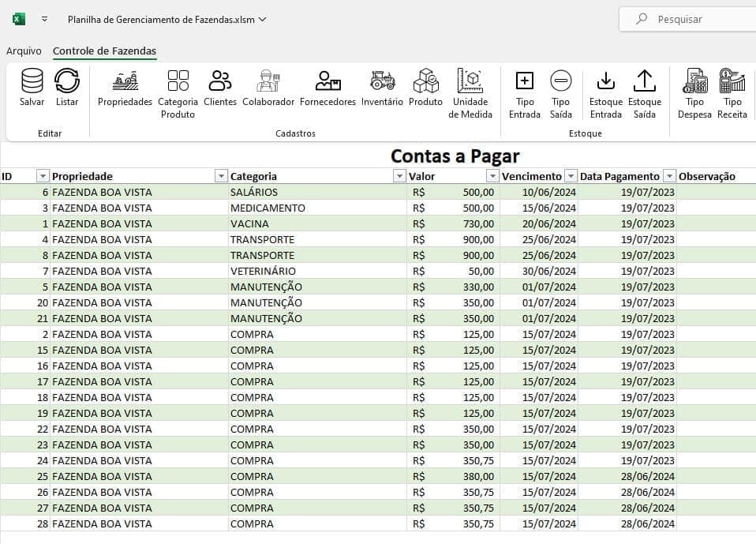Click the Tipo Entrada plus icon
The height and width of the screenshot is (544, 756).
pyautogui.click(x=525, y=81)
